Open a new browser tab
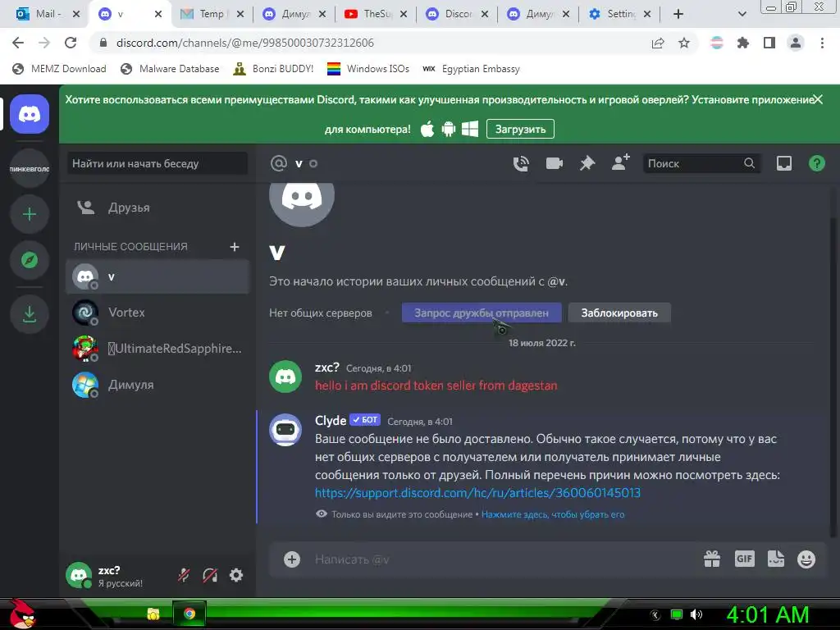Image resolution: width=840 pixels, height=630 pixels. (x=678, y=14)
